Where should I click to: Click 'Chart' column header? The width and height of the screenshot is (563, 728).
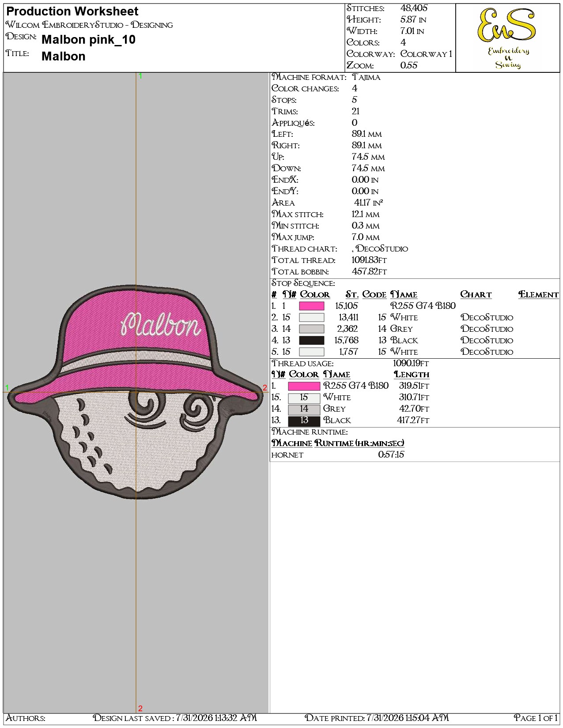pos(476,294)
